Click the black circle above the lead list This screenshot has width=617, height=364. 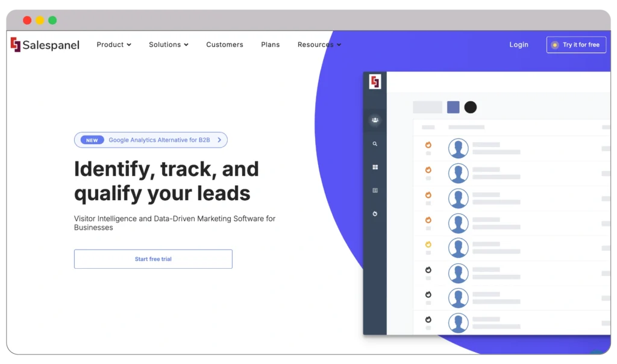click(471, 107)
